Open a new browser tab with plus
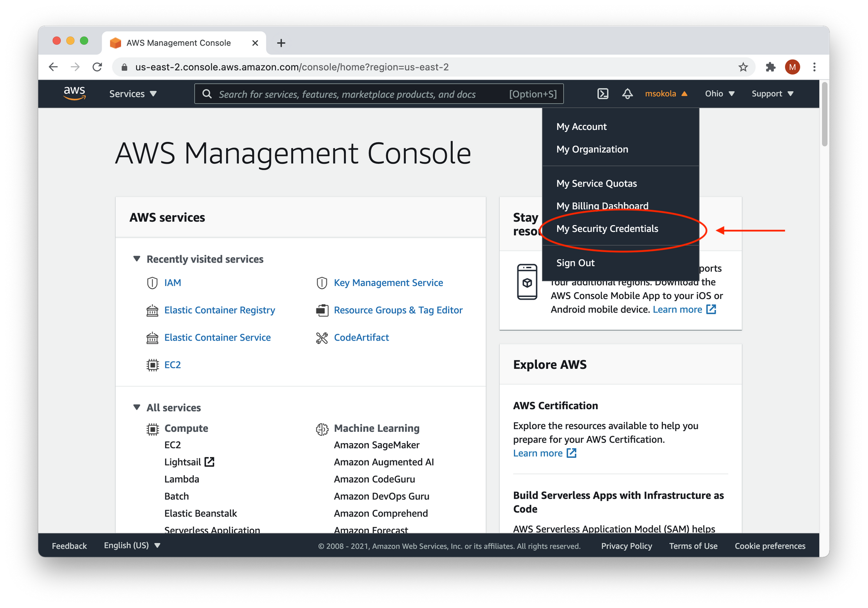 pos(281,43)
